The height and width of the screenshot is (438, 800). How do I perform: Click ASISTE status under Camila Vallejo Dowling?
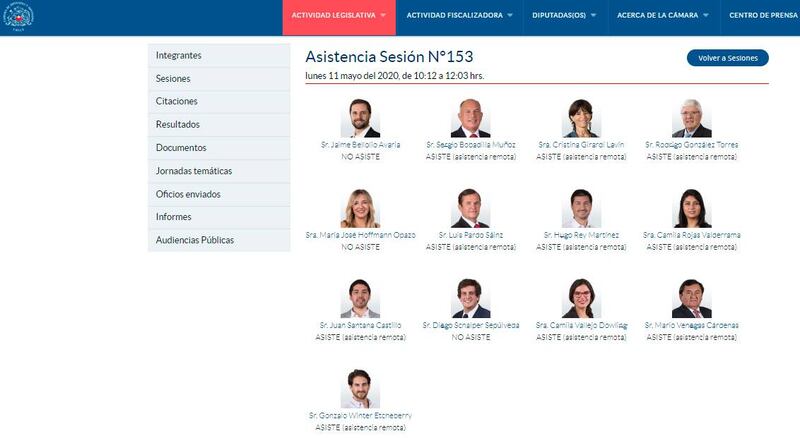[581, 337]
